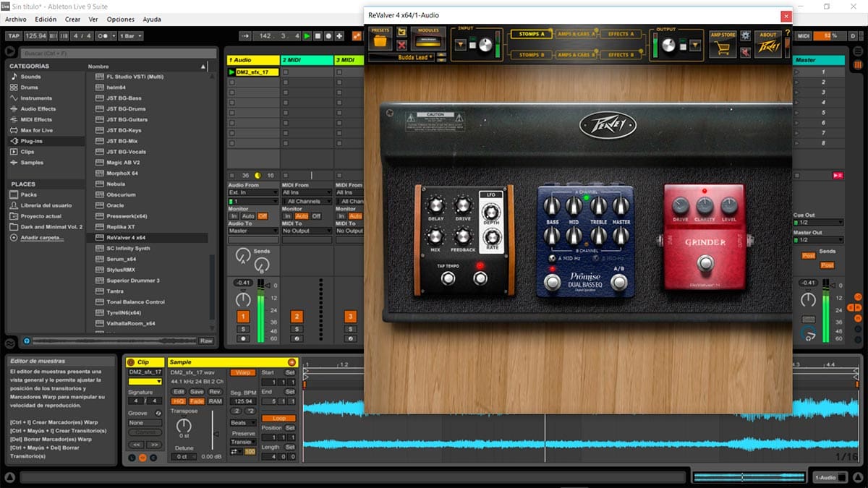Click the Stop button in Ableton transport
868x488 pixels.
pos(318,35)
